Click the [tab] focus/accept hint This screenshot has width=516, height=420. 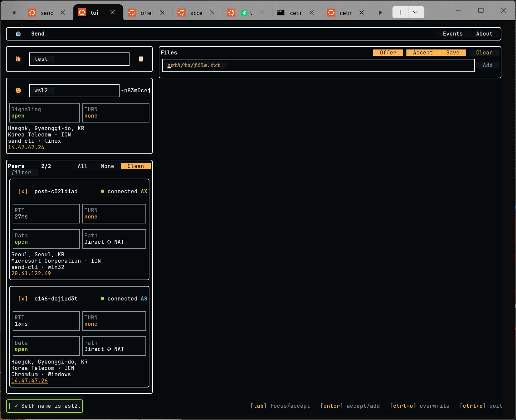click(280, 406)
